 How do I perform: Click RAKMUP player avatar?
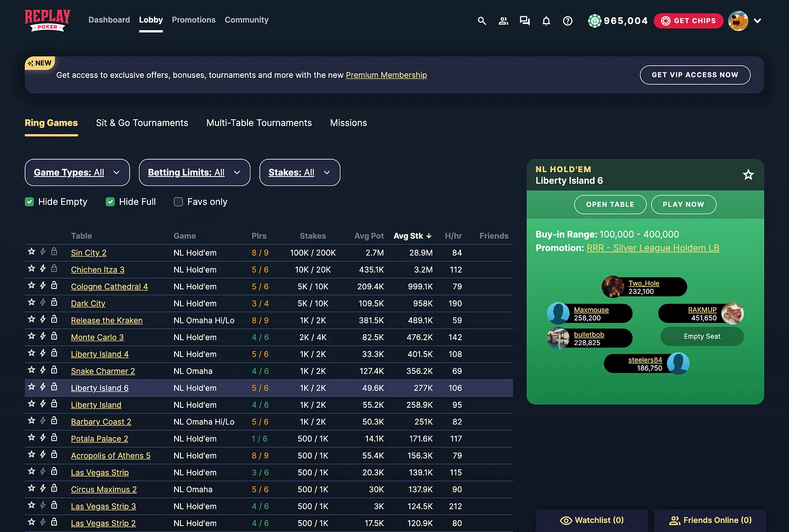click(732, 313)
